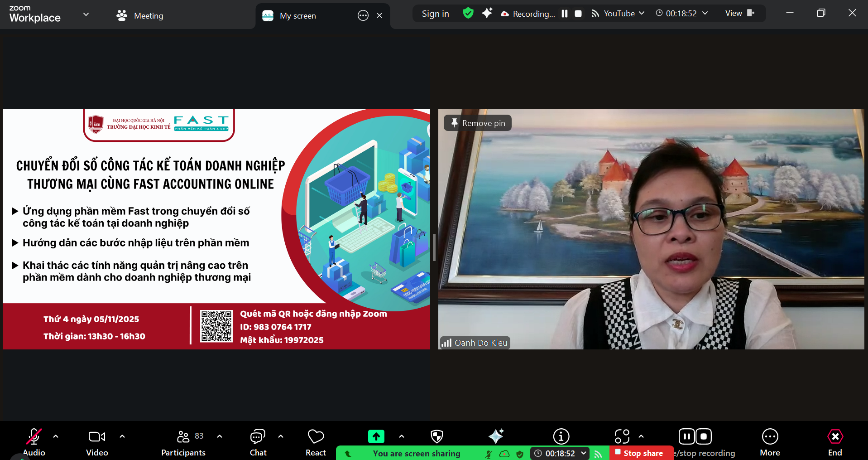Open the meeting info icon
This screenshot has height=460, width=868.
[x=561, y=436]
